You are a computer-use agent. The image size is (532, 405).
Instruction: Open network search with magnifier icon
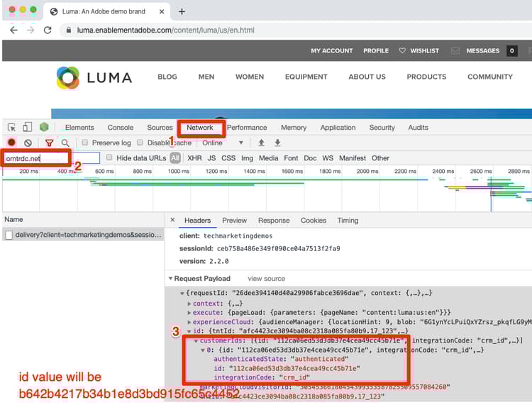click(65, 143)
